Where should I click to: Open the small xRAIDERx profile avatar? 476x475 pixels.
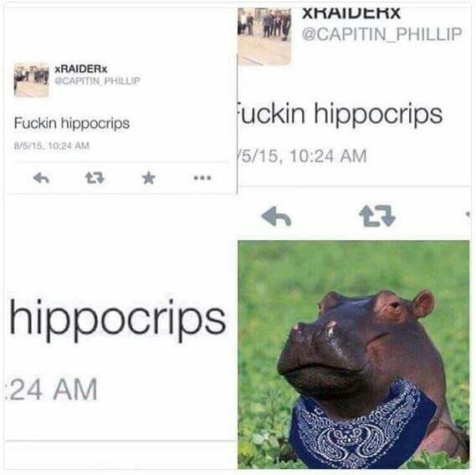click(31, 80)
